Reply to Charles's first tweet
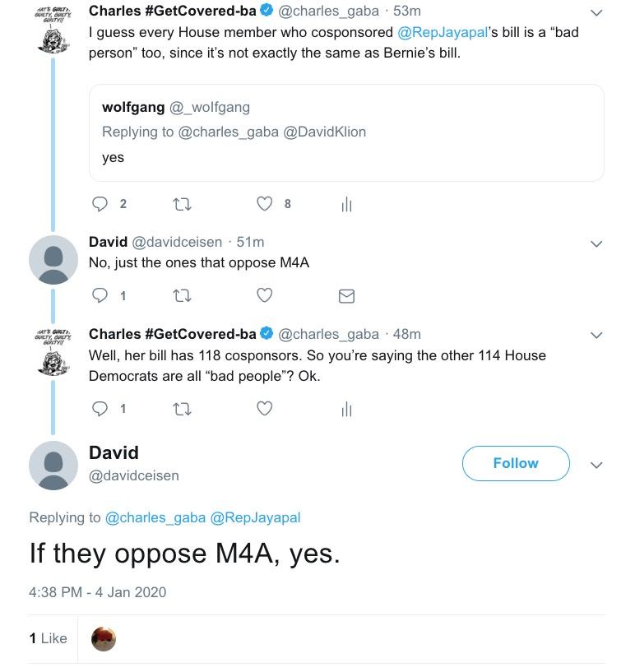 tap(100, 204)
